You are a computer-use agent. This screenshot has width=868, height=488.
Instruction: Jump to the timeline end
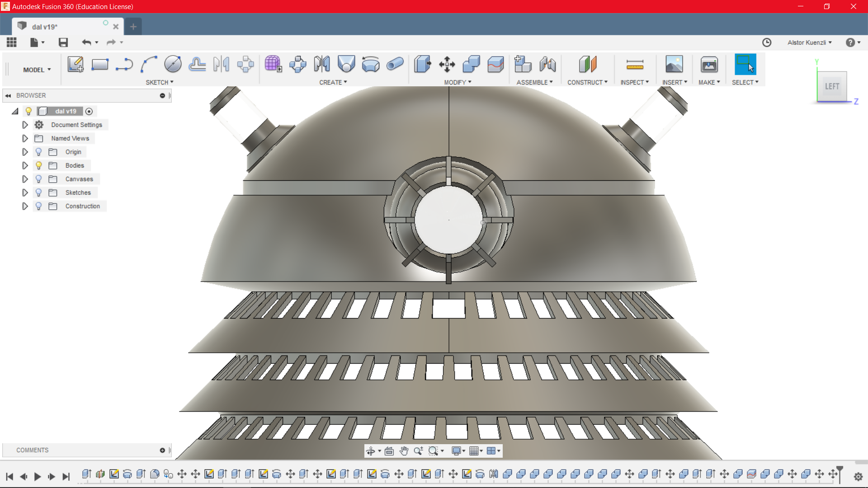tap(66, 476)
